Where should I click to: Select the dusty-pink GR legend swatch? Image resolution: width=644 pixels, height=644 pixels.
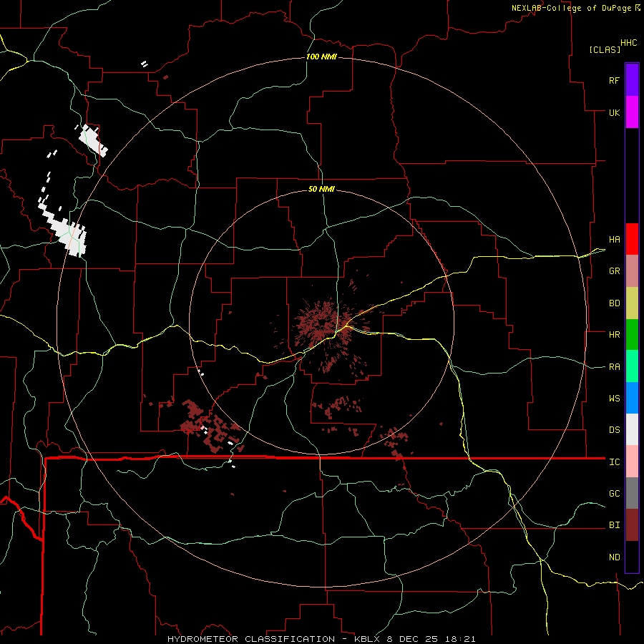tap(632, 270)
